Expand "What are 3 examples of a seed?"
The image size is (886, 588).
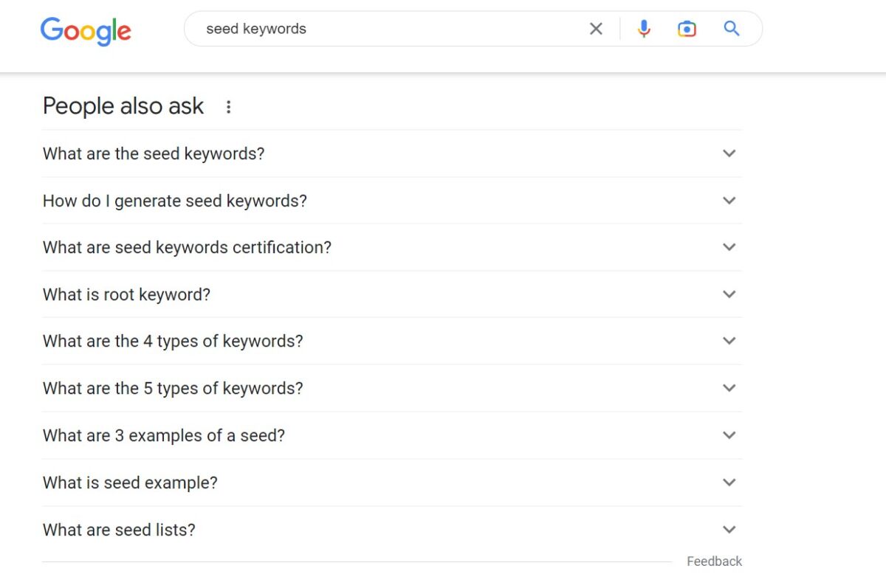[x=729, y=435]
